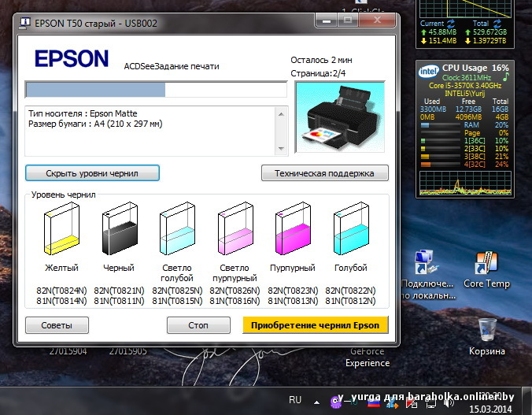
Task: Click the status monitor icon in title bar
Action: pyautogui.click(x=24, y=23)
